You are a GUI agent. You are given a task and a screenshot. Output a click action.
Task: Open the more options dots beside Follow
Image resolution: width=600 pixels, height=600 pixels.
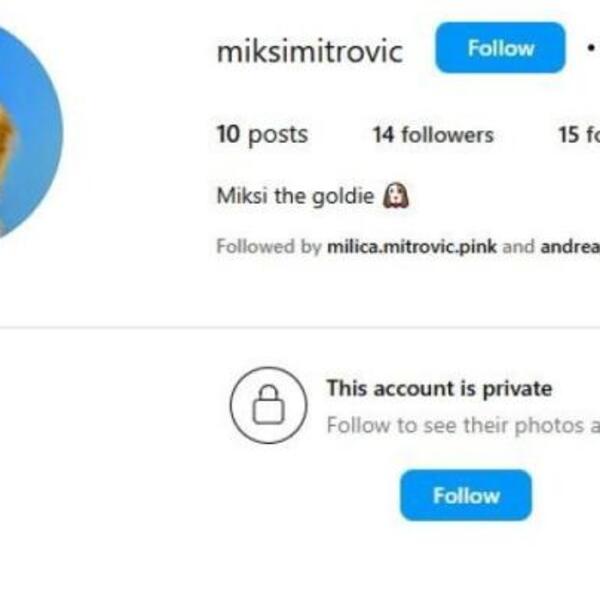[590, 48]
